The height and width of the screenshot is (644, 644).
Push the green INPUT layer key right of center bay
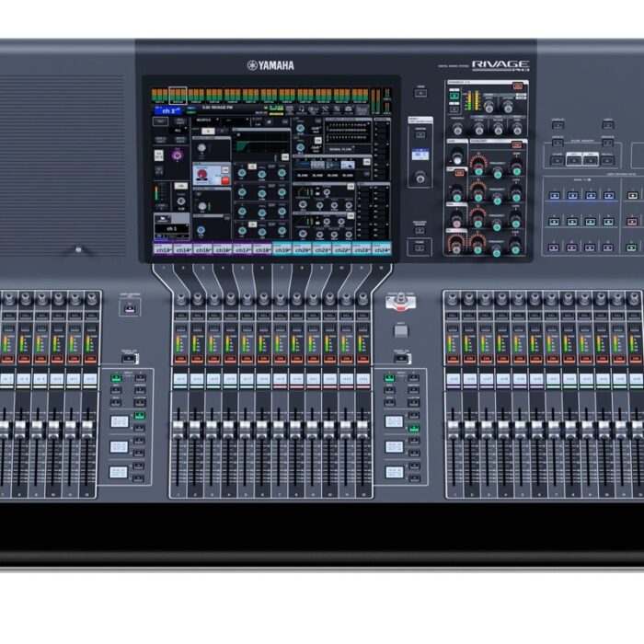click(389, 378)
